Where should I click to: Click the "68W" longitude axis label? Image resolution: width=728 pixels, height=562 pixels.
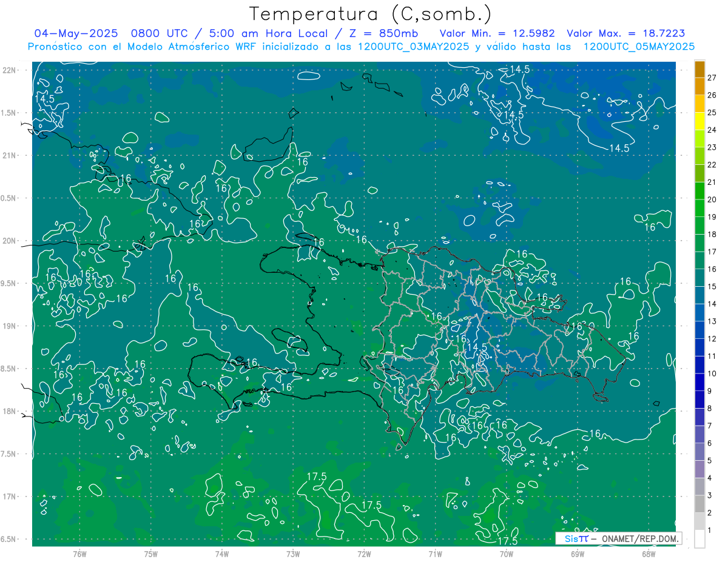[x=649, y=554]
